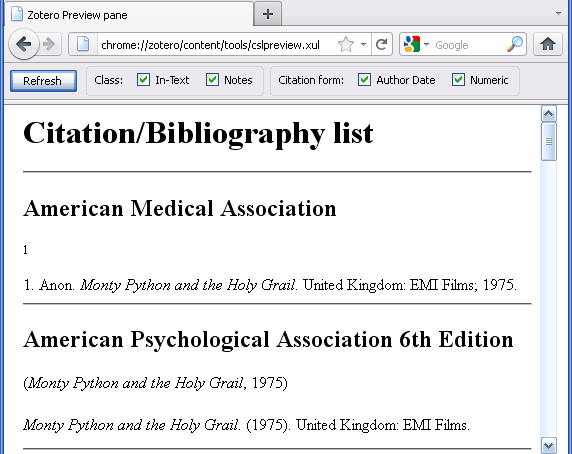
Task: Reload the page with the reload arrow
Action: (x=382, y=44)
